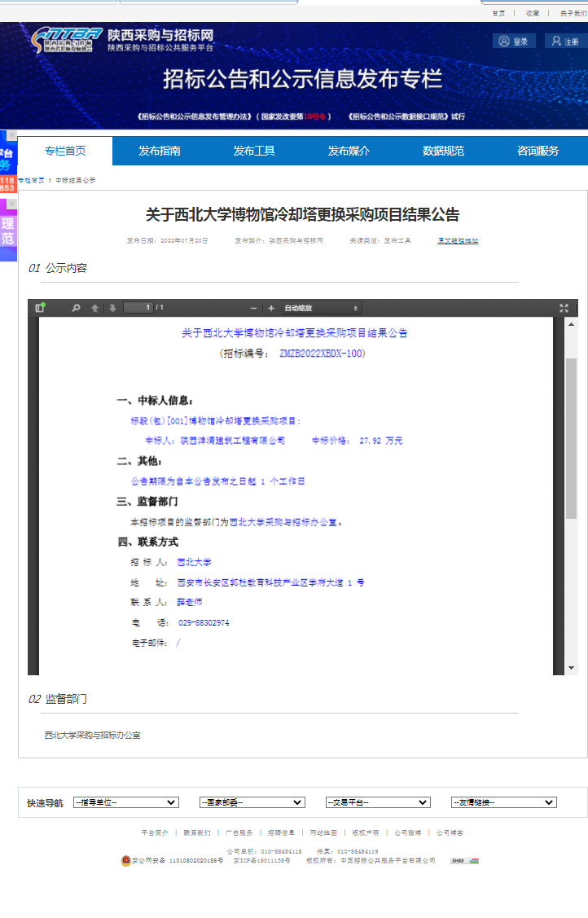Image resolution: width=588 pixels, height=918 pixels.
Task: Open the 数据规范 tab
Action: [443, 151]
